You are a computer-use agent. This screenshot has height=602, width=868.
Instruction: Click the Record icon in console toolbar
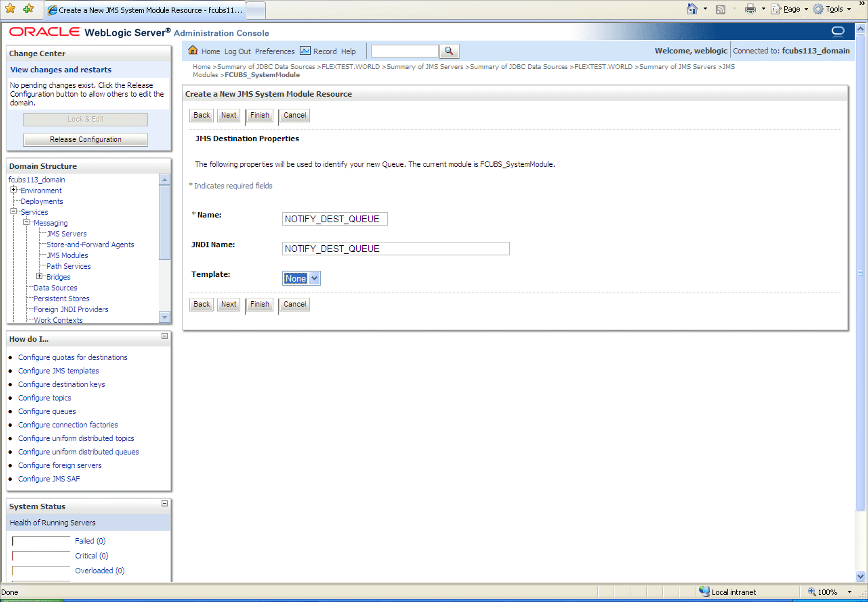tap(305, 51)
